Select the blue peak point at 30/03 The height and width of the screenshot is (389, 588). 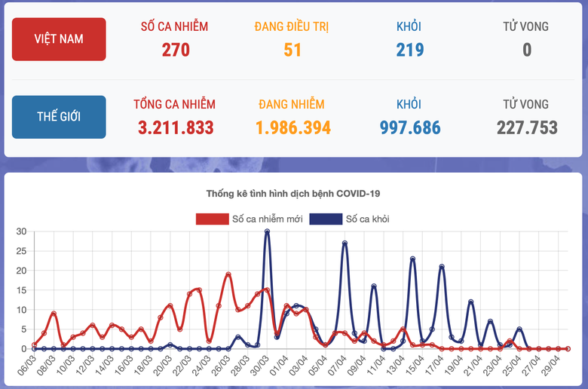pyautogui.click(x=267, y=231)
